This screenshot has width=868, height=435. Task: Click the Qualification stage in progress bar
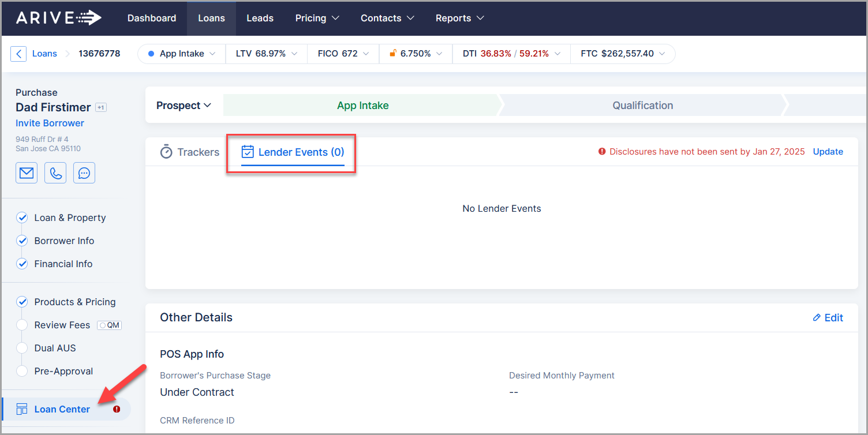click(642, 106)
